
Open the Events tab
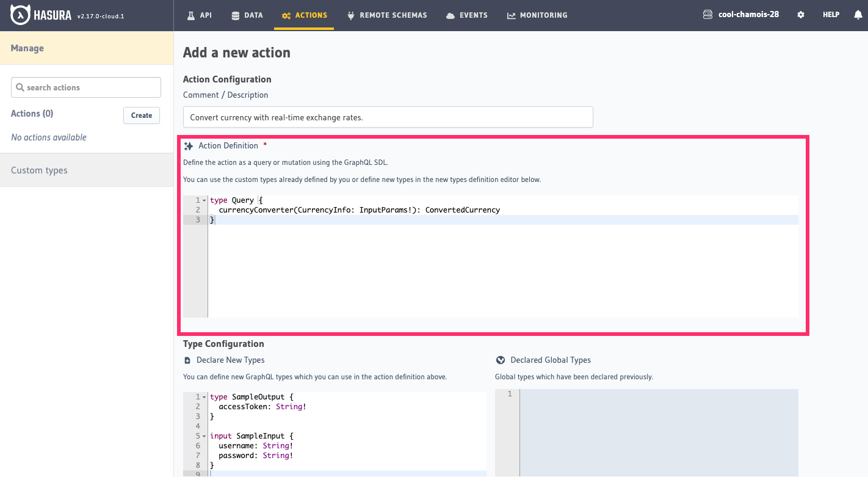point(467,15)
